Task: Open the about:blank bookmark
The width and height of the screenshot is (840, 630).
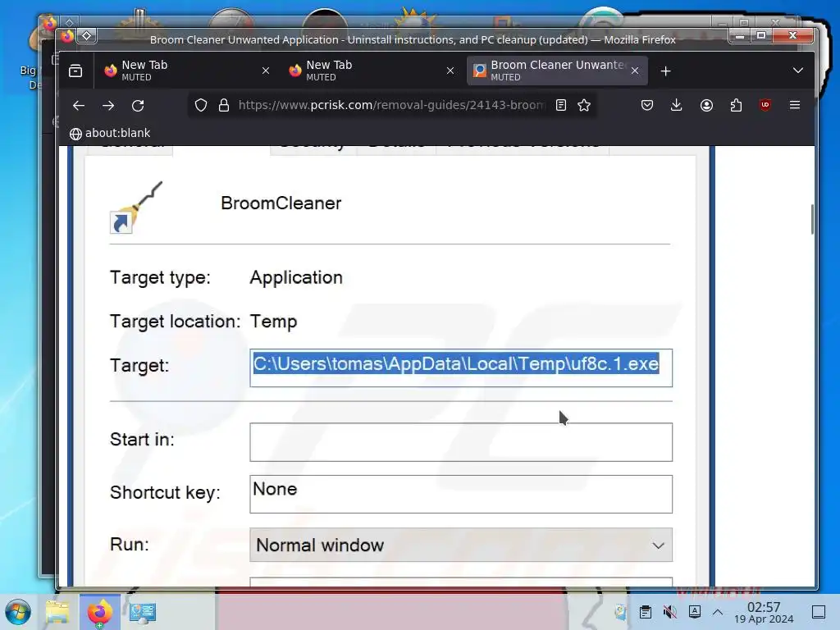Action: tap(110, 134)
